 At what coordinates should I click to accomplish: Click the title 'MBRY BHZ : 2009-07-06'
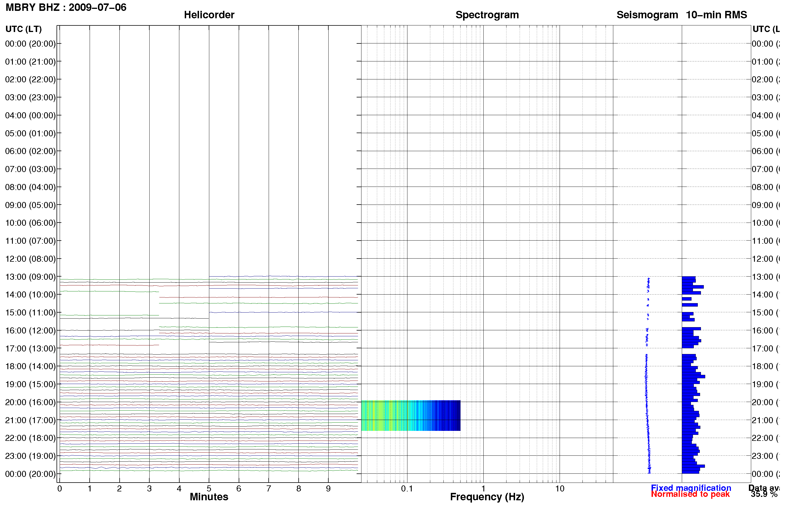pos(66,7)
